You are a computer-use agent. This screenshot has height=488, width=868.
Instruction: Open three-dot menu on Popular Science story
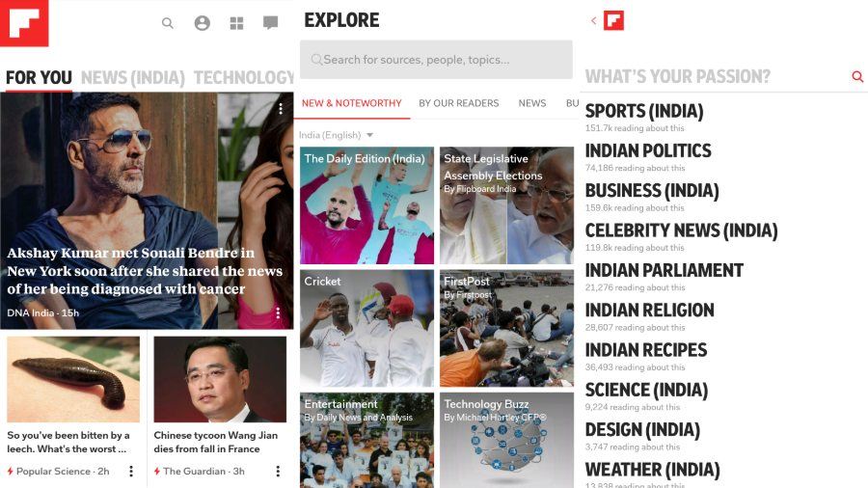(131, 471)
